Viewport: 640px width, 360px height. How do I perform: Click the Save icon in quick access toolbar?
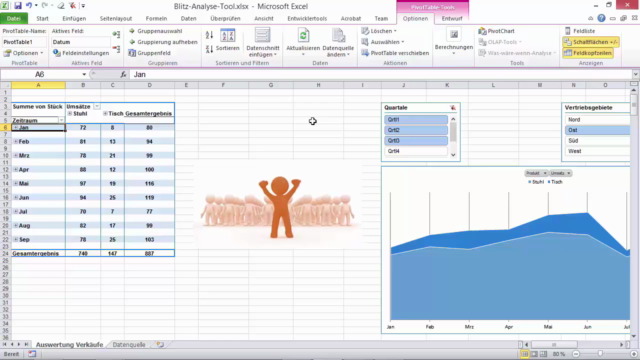pyautogui.click(x=18, y=6)
